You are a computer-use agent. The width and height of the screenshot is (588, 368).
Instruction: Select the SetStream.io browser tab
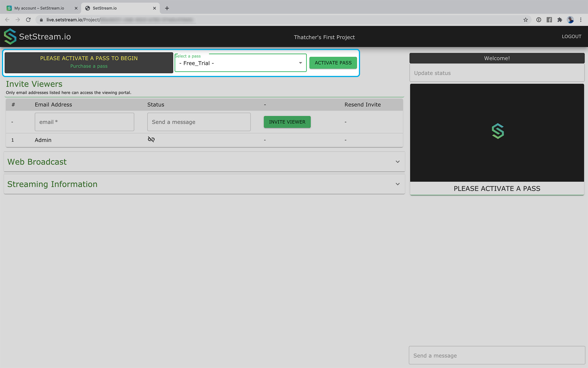point(120,8)
